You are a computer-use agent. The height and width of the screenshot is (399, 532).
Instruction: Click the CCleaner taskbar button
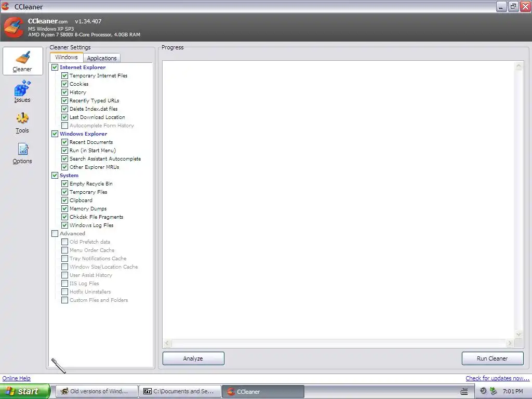(263, 391)
